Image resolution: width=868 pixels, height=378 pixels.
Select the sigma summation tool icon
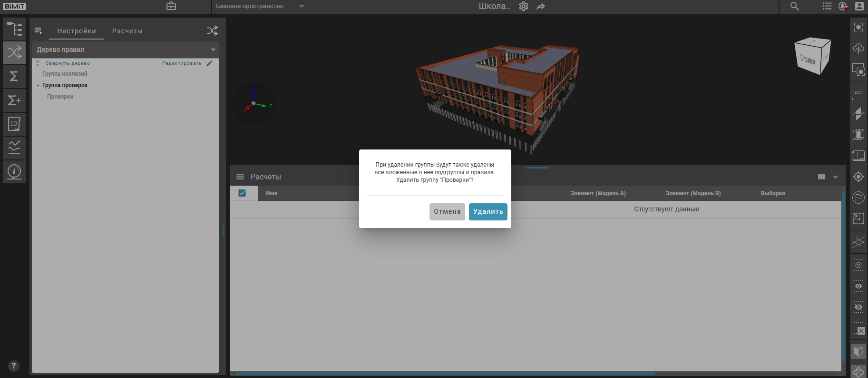[x=14, y=77]
